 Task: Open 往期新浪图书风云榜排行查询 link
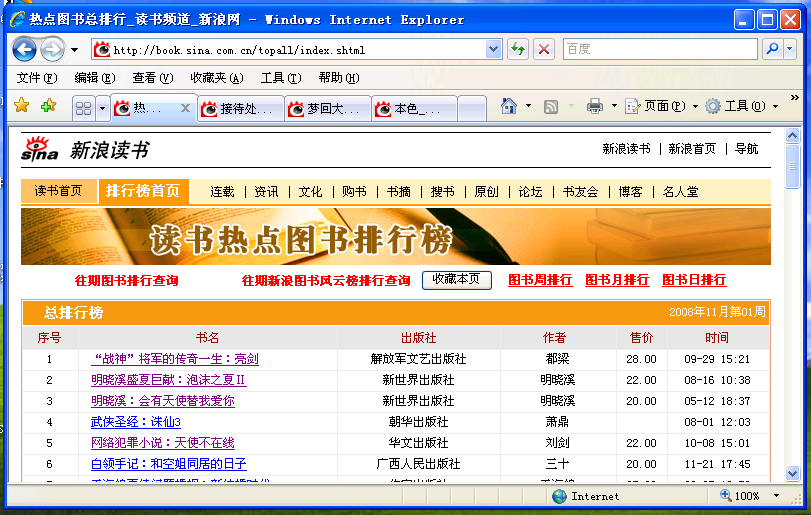[326, 281]
